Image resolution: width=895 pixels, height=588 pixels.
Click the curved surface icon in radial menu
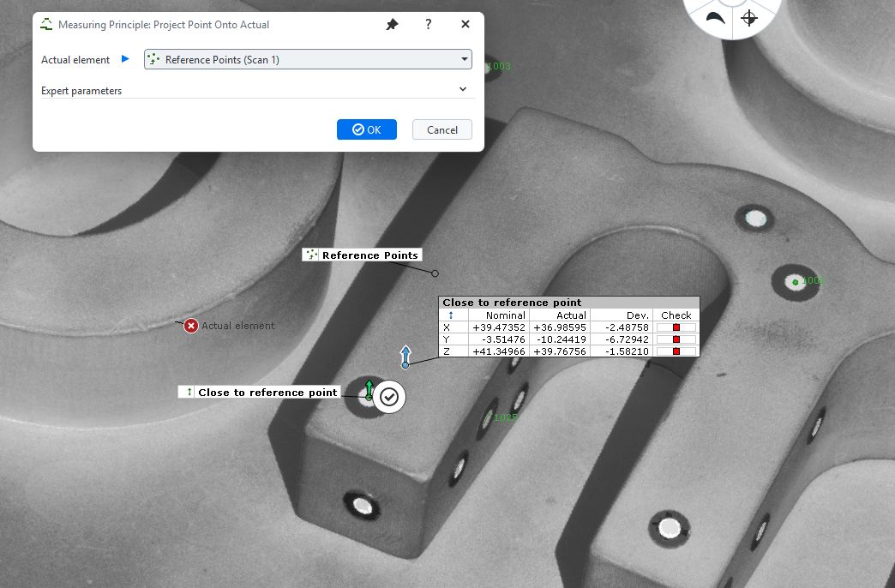pyautogui.click(x=713, y=17)
